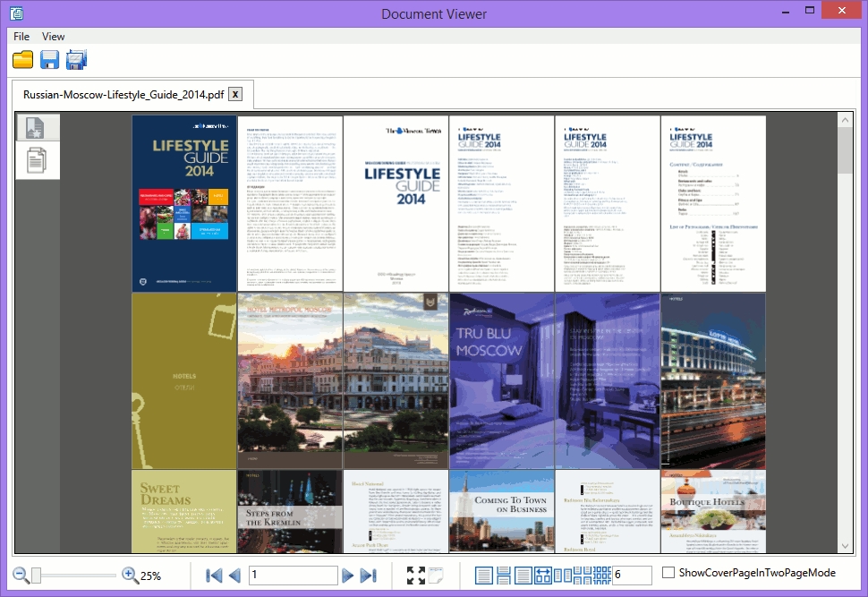868x597 pixels.
Task: Click the vertical scrollbar down arrow
Action: pyautogui.click(x=845, y=546)
